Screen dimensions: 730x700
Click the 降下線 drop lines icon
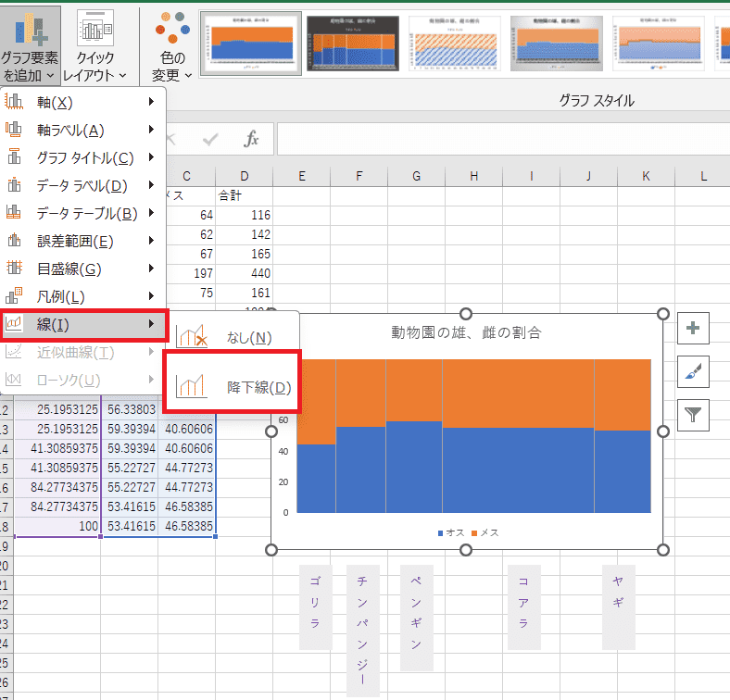pos(192,386)
